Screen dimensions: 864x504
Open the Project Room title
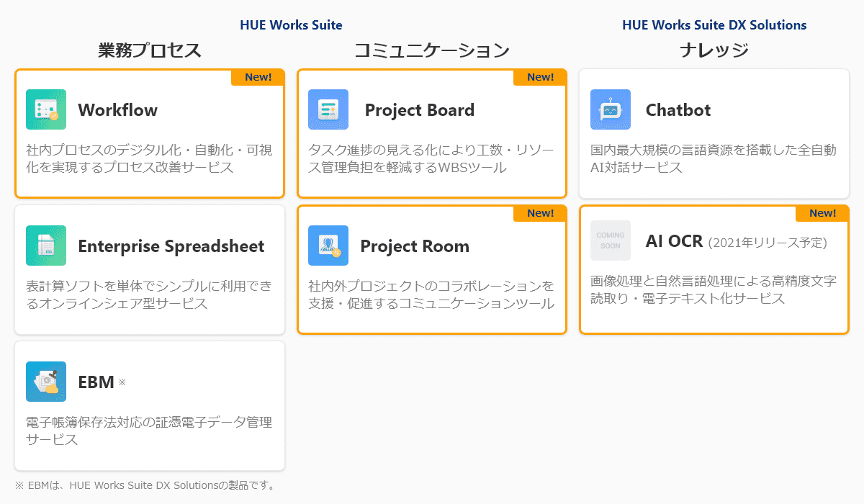[415, 246]
